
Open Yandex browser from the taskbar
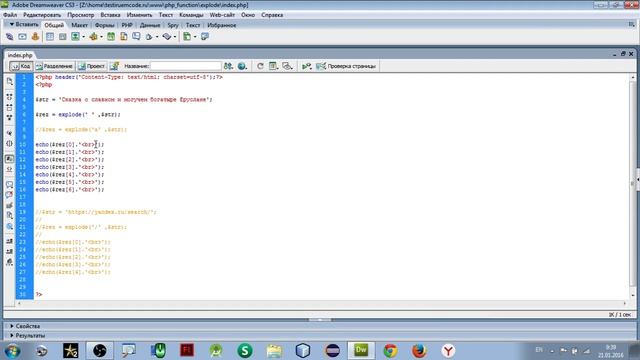(448, 351)
